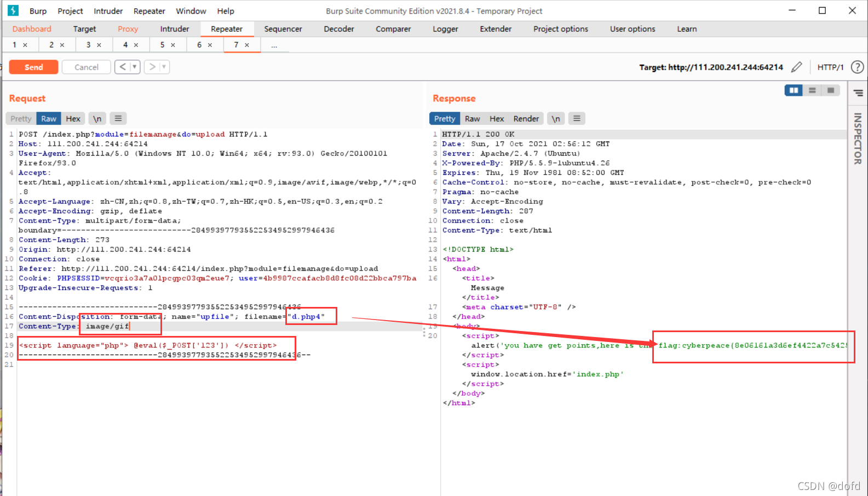Image resolution: width=868 pixels, height=496 pixels.
Task: Go forward to next request arrow
Action: [x=152, y=67]
